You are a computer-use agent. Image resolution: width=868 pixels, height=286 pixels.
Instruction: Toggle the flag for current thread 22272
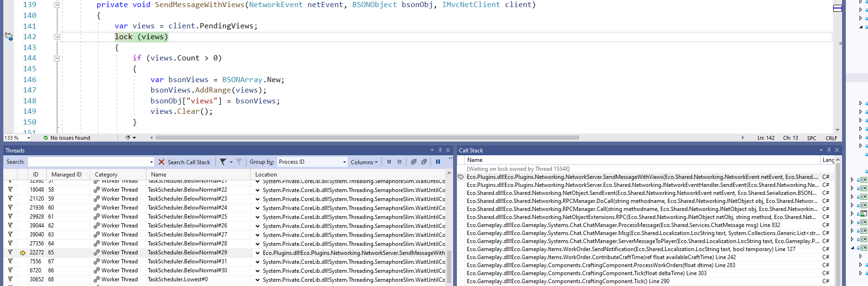tap(10, 252)
